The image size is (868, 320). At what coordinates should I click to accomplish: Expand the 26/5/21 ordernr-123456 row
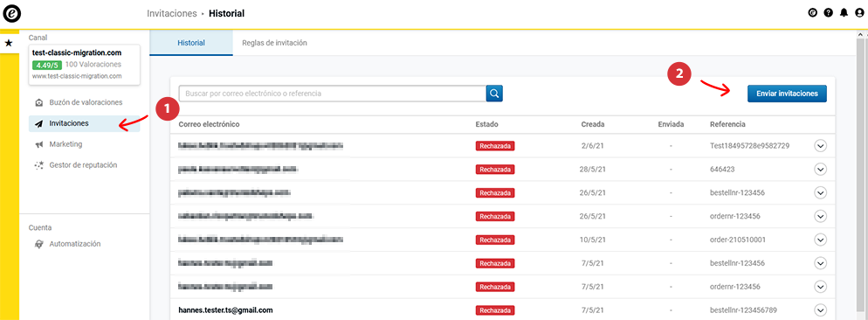820,216
